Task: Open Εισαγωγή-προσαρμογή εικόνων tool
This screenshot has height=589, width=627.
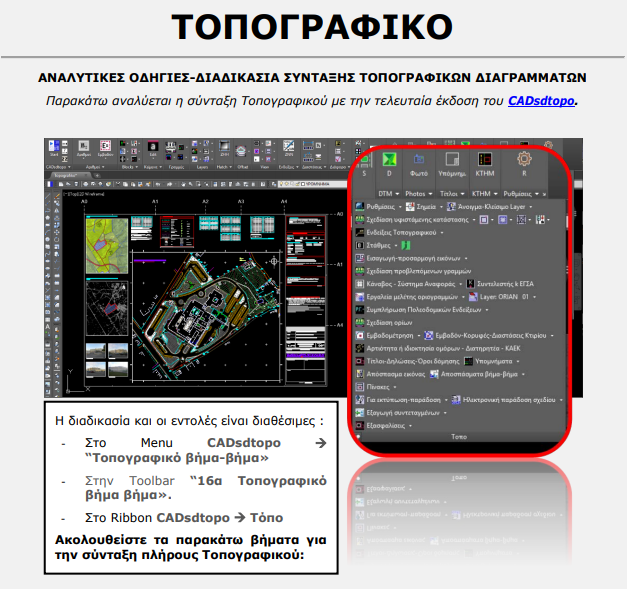Action: 408,258
